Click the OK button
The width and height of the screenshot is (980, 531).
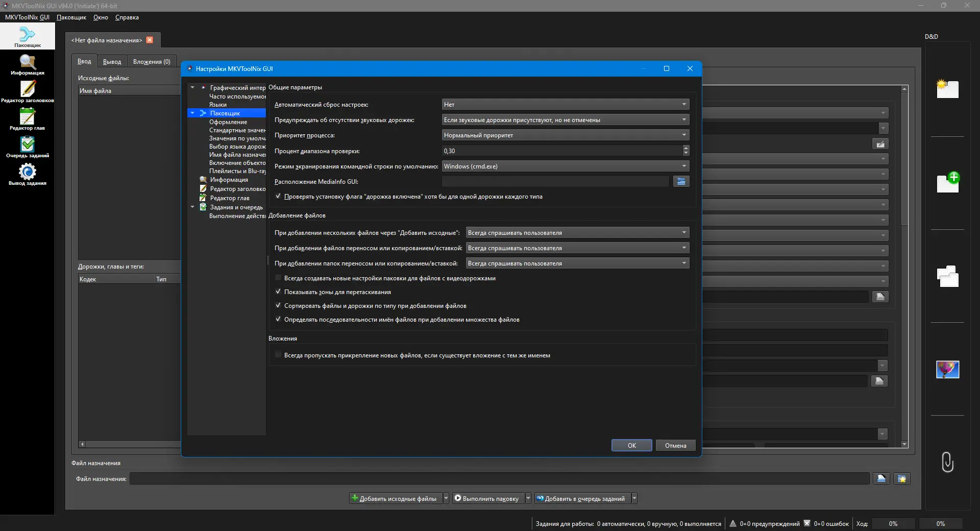pos(631,446)
